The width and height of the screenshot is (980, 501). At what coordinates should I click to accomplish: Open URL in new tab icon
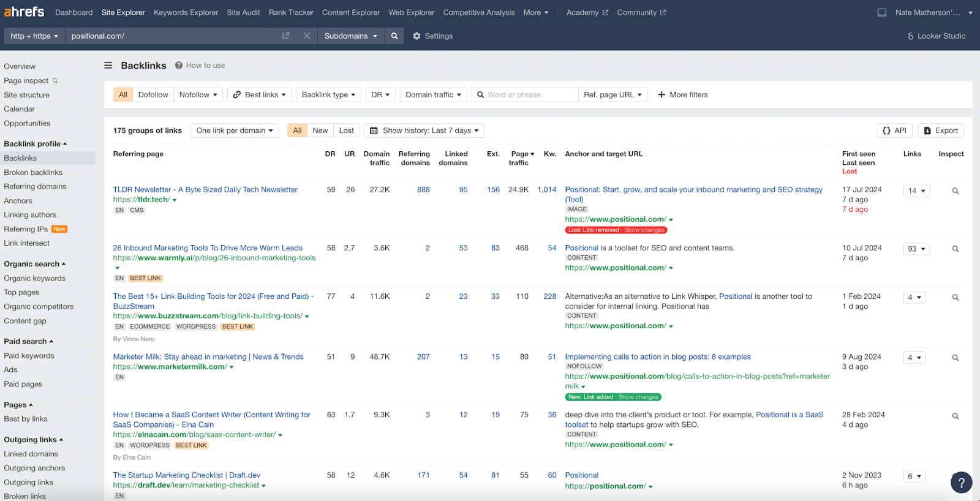285,36
